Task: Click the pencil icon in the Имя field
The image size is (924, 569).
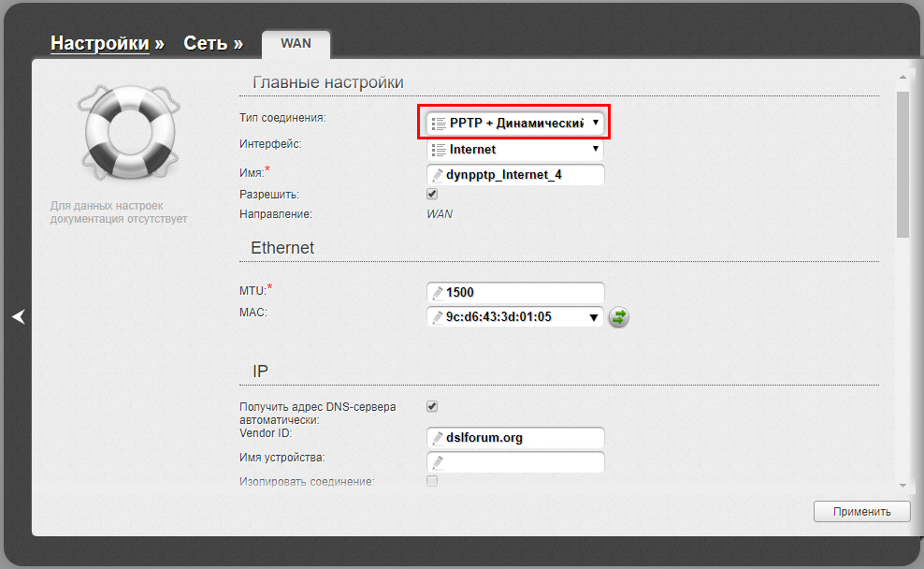Action: 438,175
